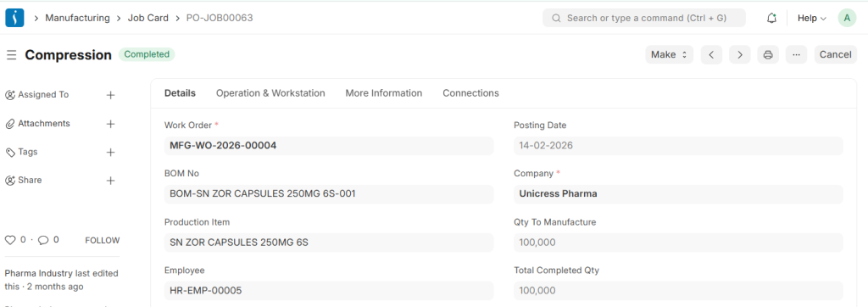Click Company field Unicress Pharma
The image size is (868, 307).
click(x=678, y=194)
